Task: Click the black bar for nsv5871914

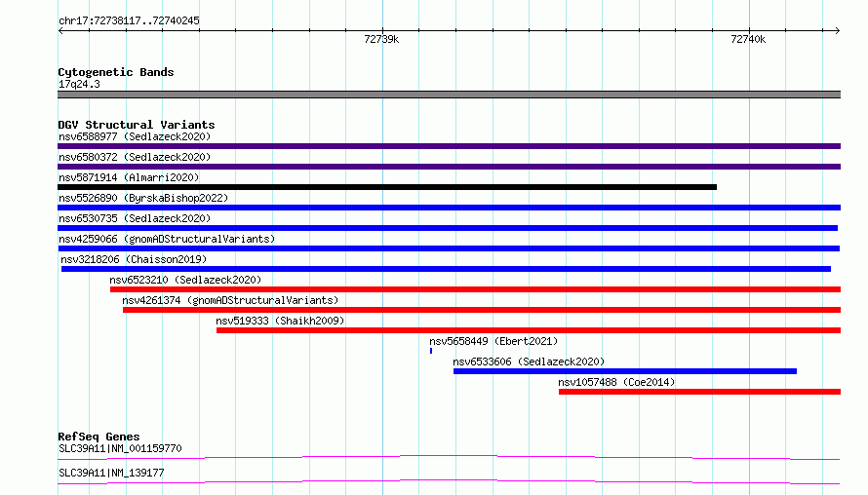Action: click(387, 187)
